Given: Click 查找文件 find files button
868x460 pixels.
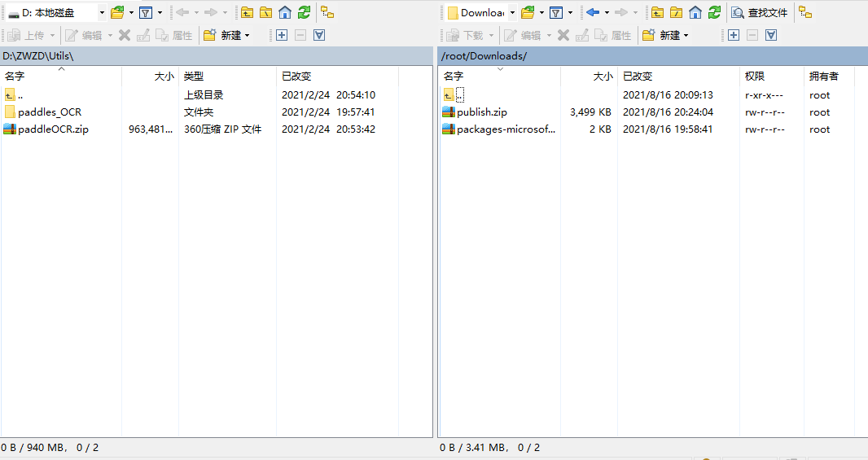Looking at the screenshot, I should click(x=760, y=12).
